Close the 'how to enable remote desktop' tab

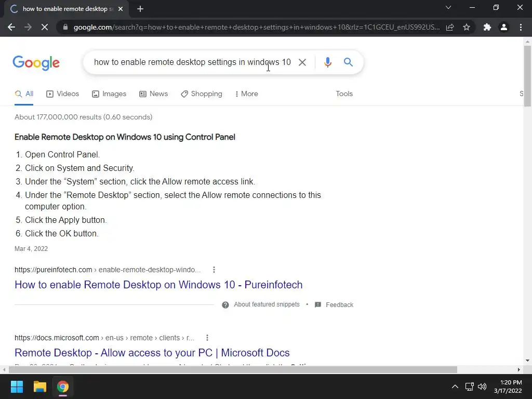(121, 9)
